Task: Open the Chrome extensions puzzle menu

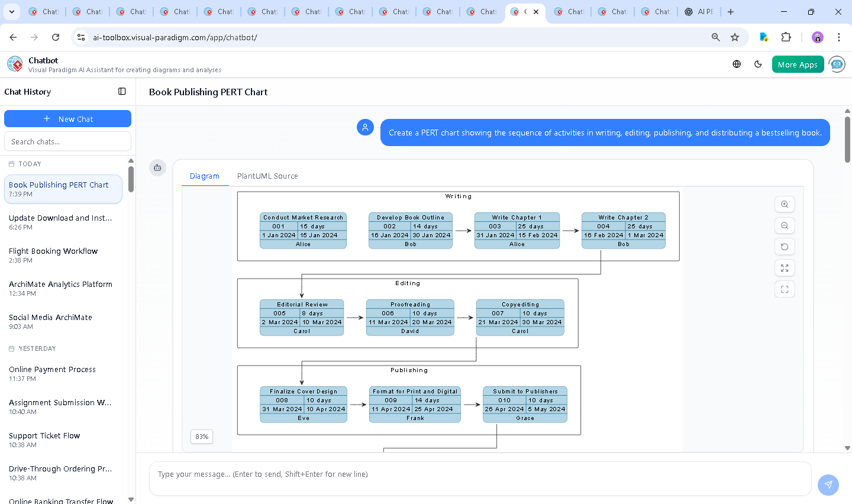Action: (786, 37)
